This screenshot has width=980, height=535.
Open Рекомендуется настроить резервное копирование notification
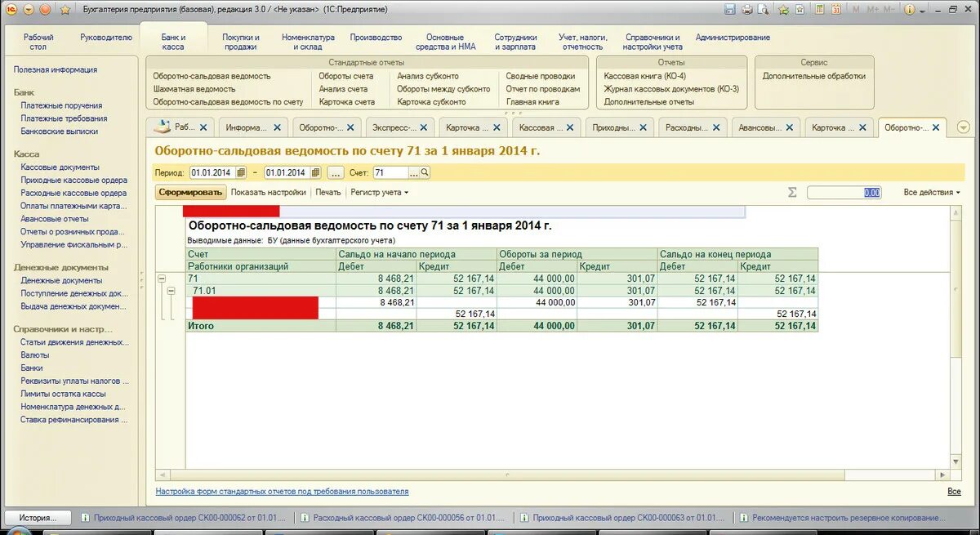pos(843,518)
